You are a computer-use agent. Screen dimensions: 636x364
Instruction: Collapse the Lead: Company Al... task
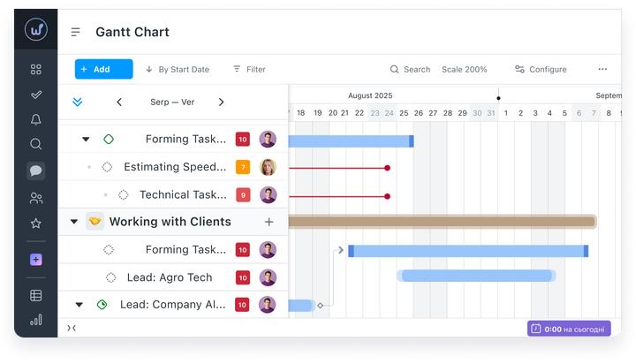(x=79, y=305)
